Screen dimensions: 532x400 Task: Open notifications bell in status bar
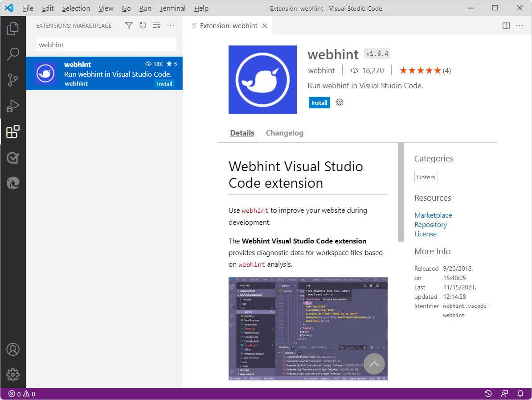(520, 394)
